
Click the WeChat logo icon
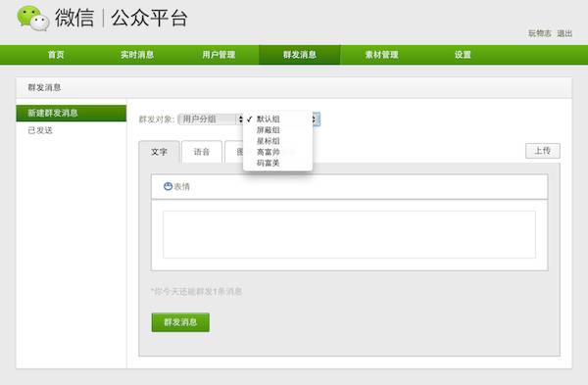[33, 18]
